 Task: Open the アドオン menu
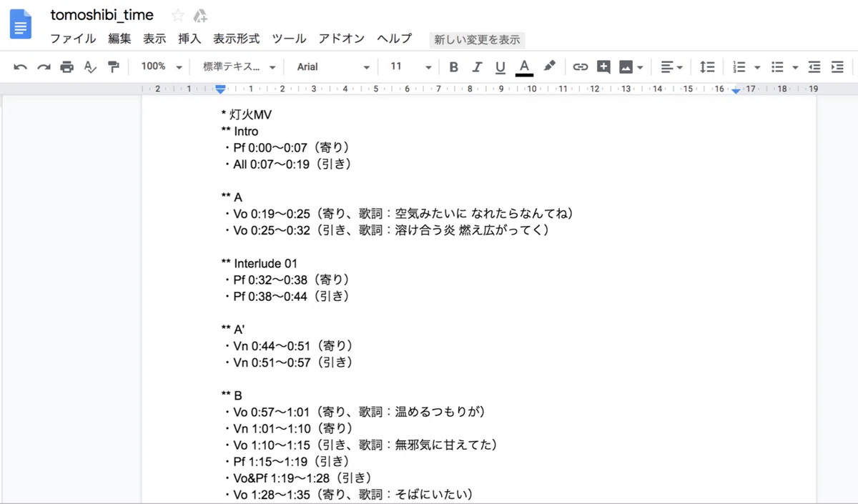click(x=341, y=39)
